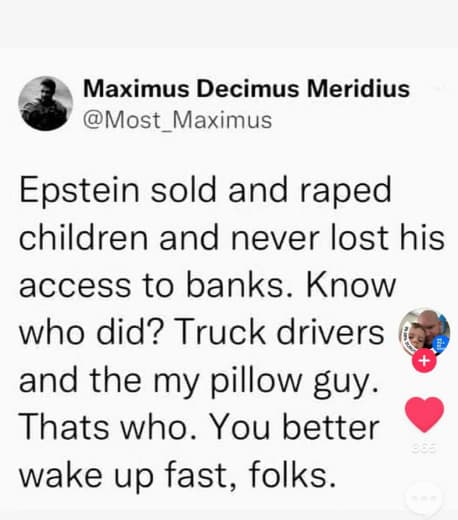View the video creator's profile picture
The image size is (458, 520).
pos(424,333)
